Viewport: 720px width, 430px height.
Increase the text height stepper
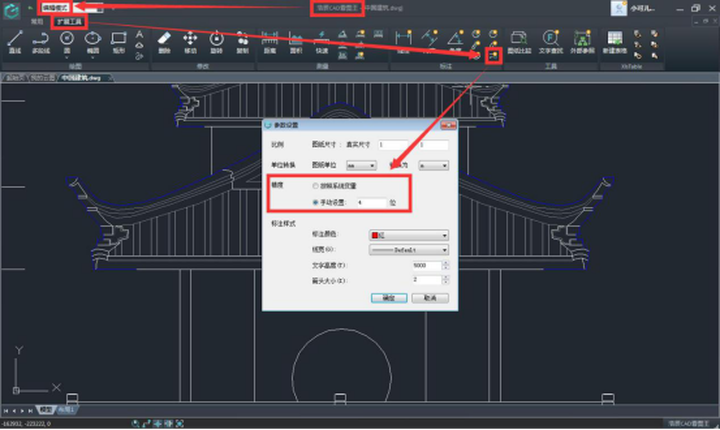click(x=445, y=263)
